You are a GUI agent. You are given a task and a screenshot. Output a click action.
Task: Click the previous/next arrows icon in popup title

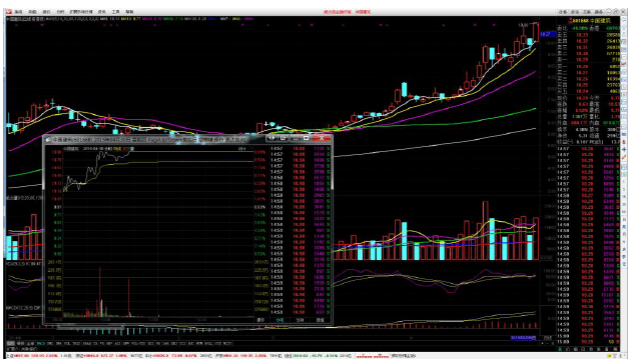pos(271,138)
